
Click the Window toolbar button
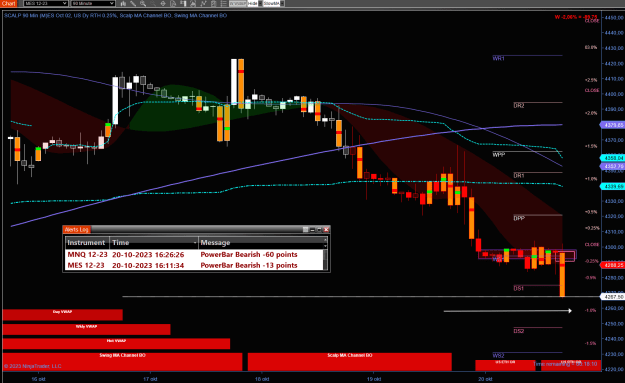point(238,4)
